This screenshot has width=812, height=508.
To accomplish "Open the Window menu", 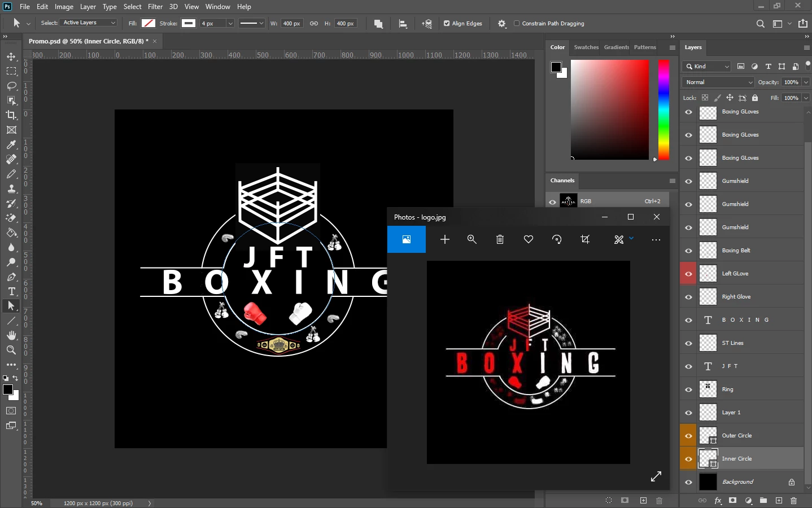I will point(217,7).
